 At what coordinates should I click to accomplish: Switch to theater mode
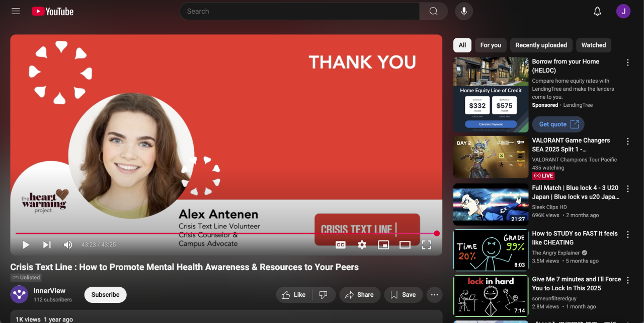(x=405, y=245)
